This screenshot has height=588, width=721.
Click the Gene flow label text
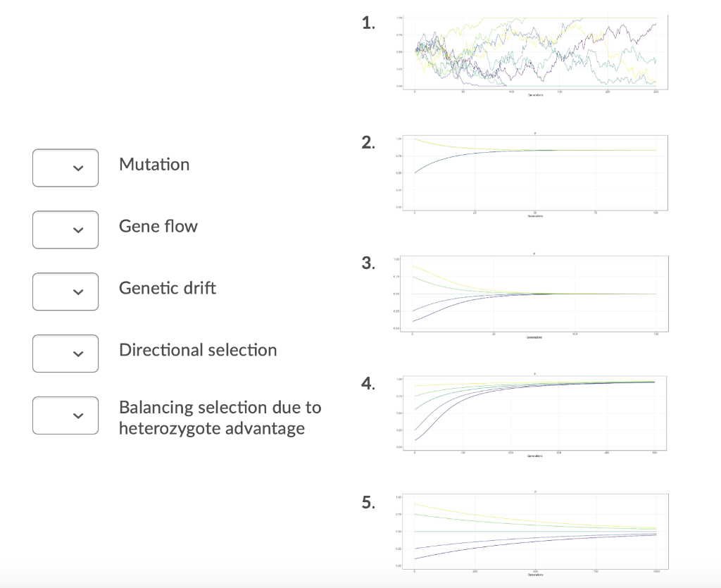158,226
